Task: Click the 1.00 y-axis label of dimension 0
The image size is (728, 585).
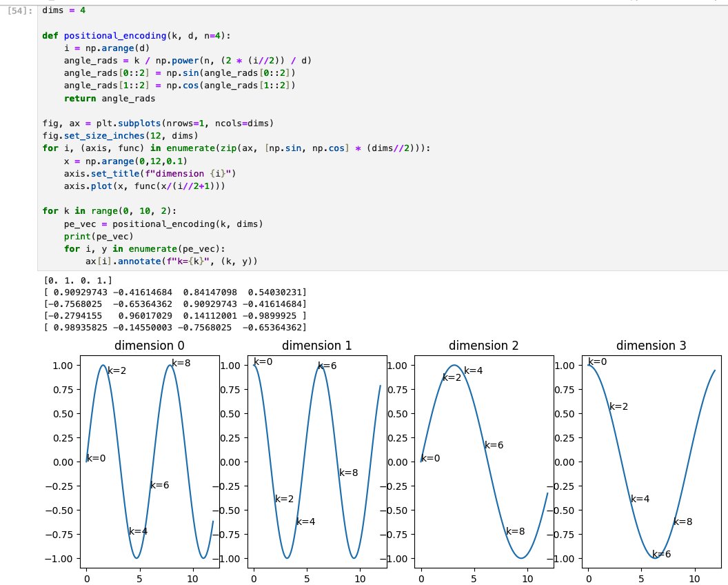Action: (x=63, y=366)
